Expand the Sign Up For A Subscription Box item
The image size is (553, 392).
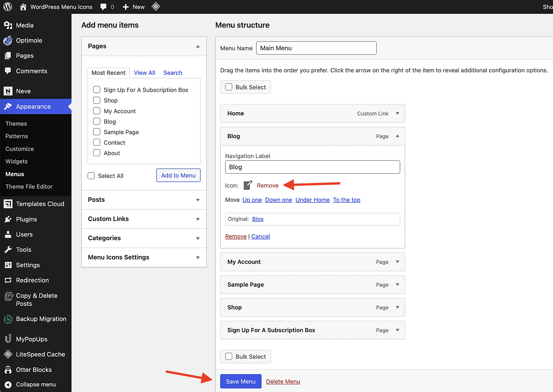coord(397,330)
